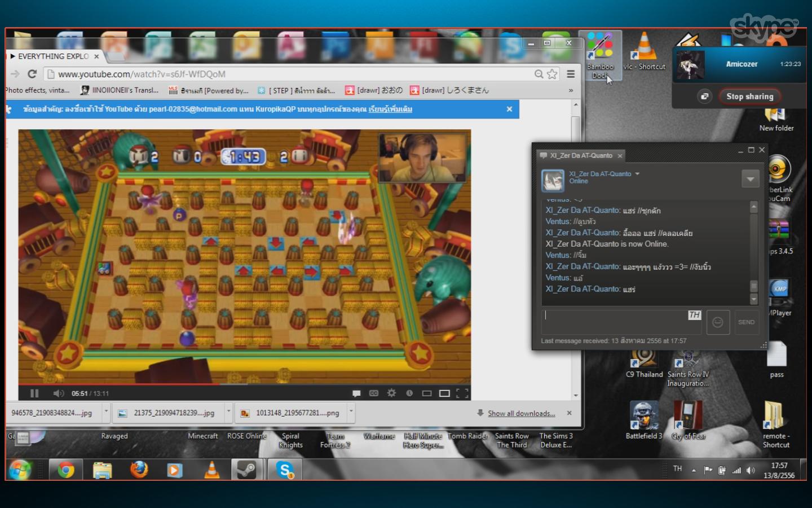Open YouTube player settings gear
The image size is (812, 508).
pos(391,393)
